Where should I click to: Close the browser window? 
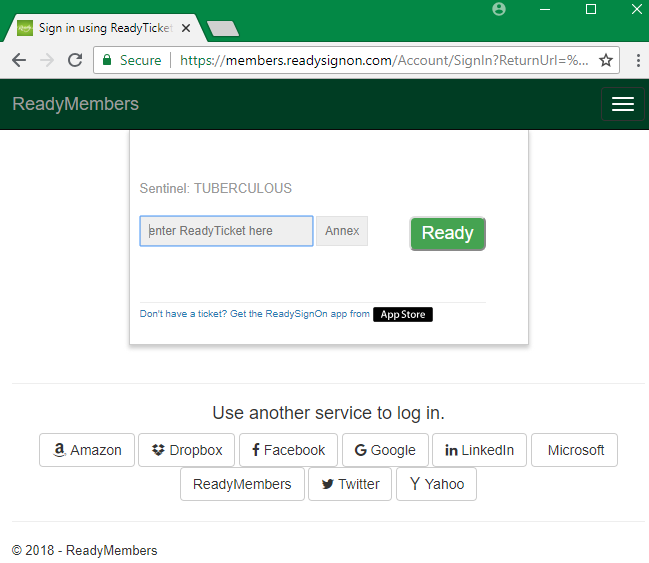coord(637,9)
